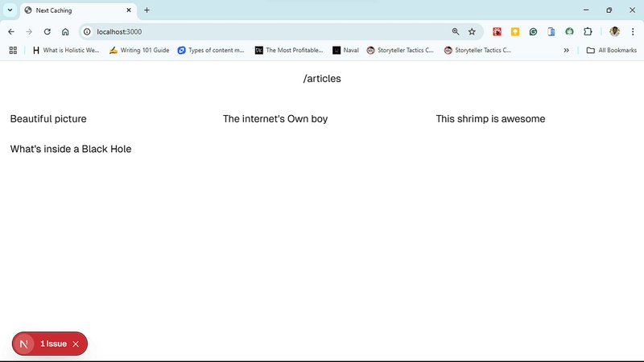Click the red extension icon
644x362 pixels.
(497, 31)
